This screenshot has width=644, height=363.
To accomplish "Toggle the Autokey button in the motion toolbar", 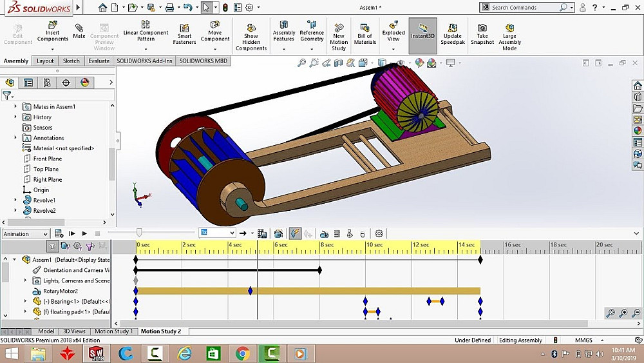I will pyautogui.click(x=295, y=233).
